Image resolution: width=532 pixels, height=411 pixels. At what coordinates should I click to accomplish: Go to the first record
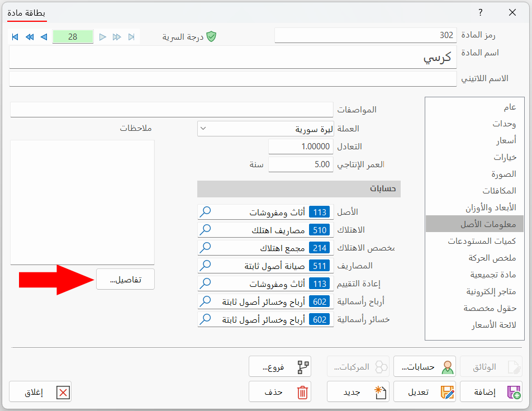pos(15,37)
